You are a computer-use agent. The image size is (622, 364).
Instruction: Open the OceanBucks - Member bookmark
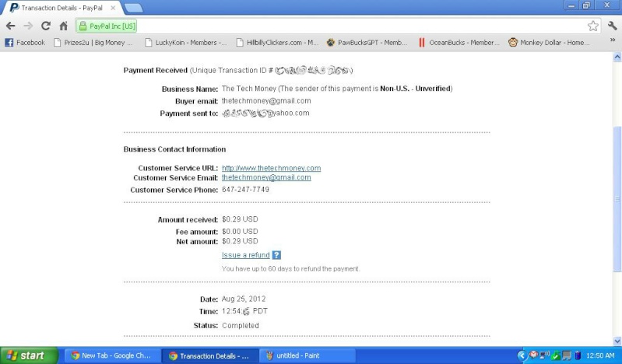[459, 43]
